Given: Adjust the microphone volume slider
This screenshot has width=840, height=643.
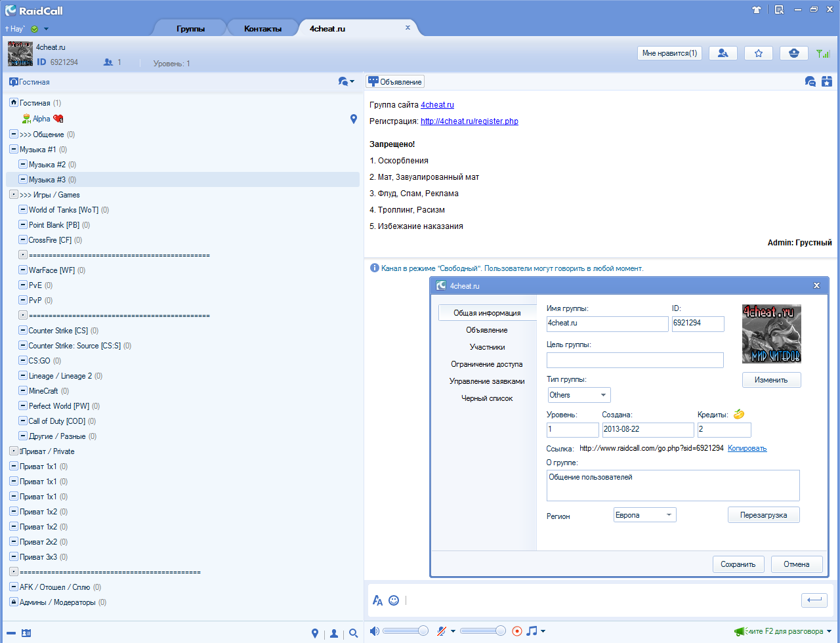Looking at the screenshot, I should pos(483,631).
